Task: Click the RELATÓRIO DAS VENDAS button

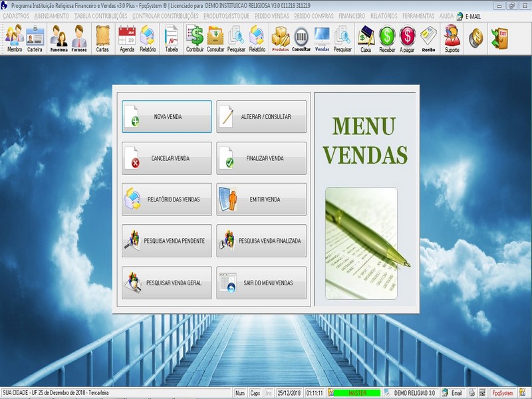Action: [x=167, y=199]
